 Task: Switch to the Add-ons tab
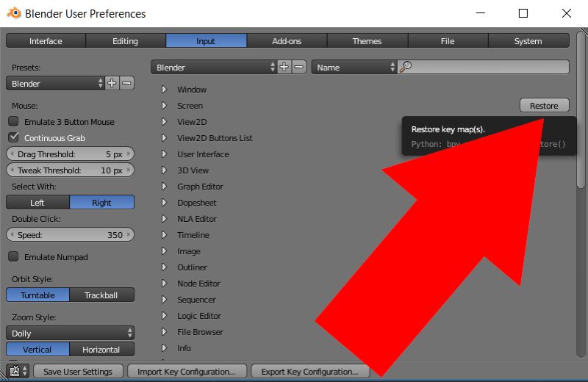pos(287,40)
